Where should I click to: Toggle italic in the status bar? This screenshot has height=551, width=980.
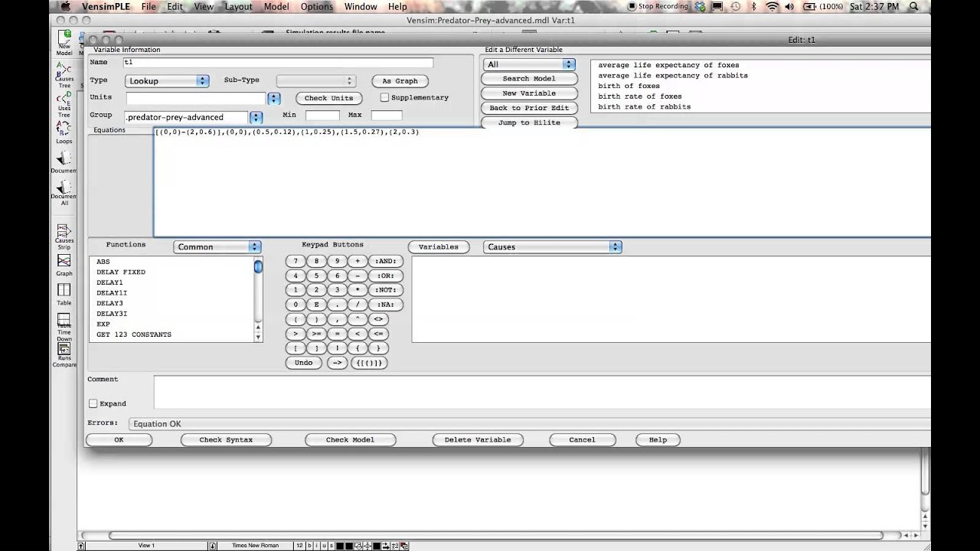[318, 546]
